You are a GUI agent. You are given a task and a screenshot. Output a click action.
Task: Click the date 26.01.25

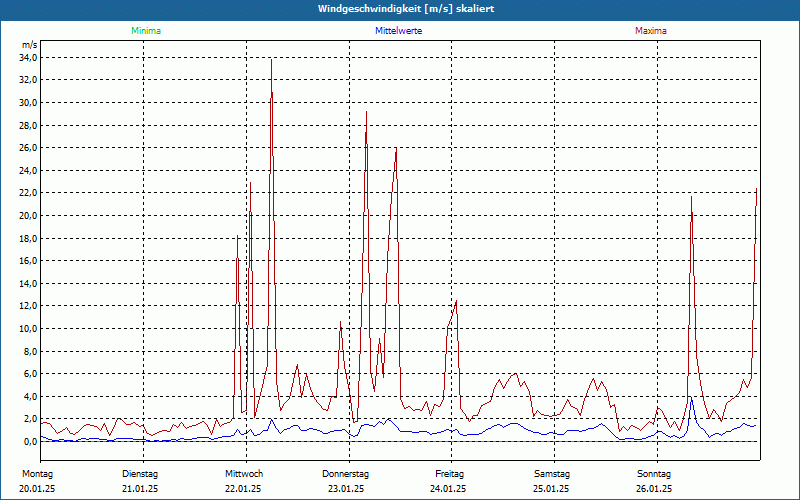[x=654, y=489]
